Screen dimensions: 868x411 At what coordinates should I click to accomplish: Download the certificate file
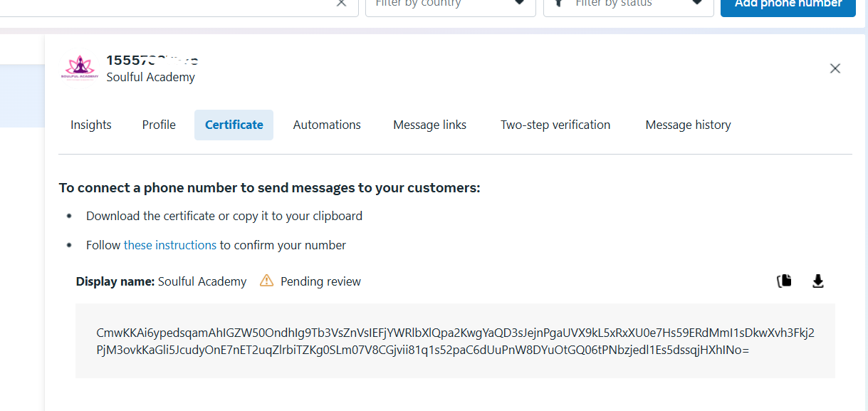tap(818, 281)
